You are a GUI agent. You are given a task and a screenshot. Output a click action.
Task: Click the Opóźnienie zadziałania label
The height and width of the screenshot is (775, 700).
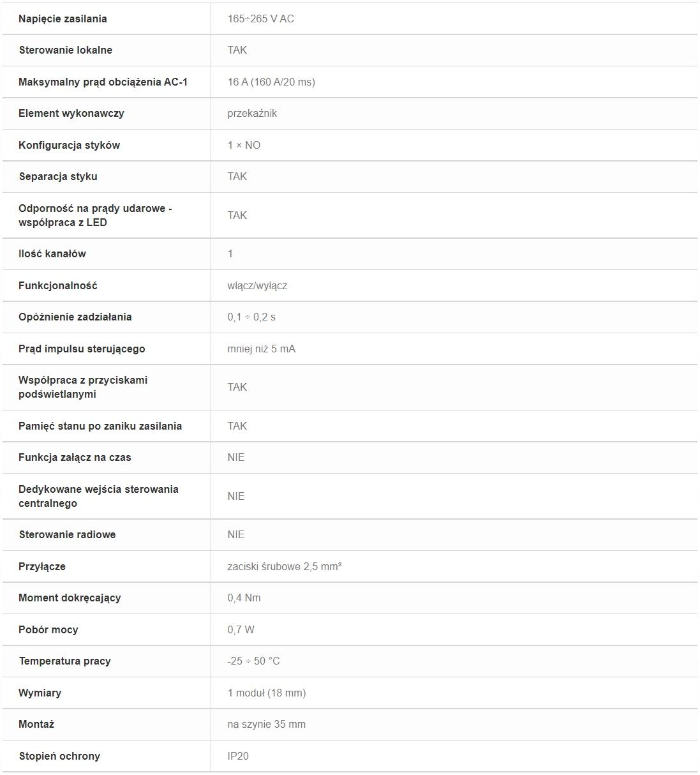75,317
